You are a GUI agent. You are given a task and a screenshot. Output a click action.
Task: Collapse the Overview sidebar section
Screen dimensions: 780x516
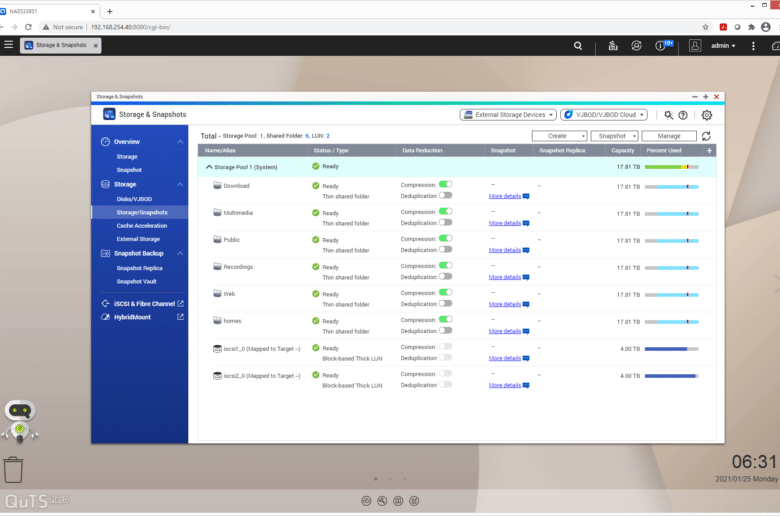coord(180,142)
